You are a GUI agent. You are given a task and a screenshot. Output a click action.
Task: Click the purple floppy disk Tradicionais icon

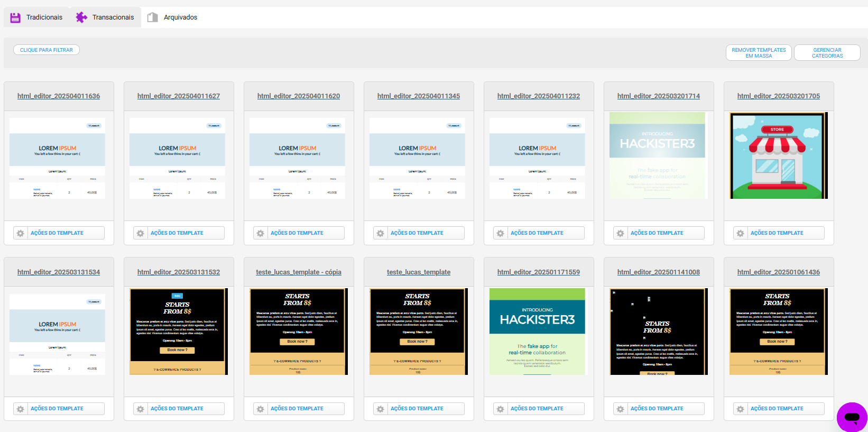(15, 17)
